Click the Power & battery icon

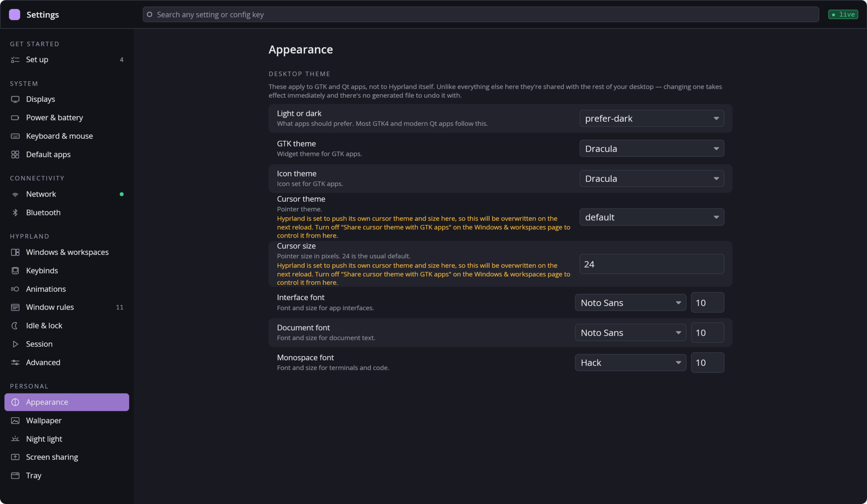coord(15,117)
